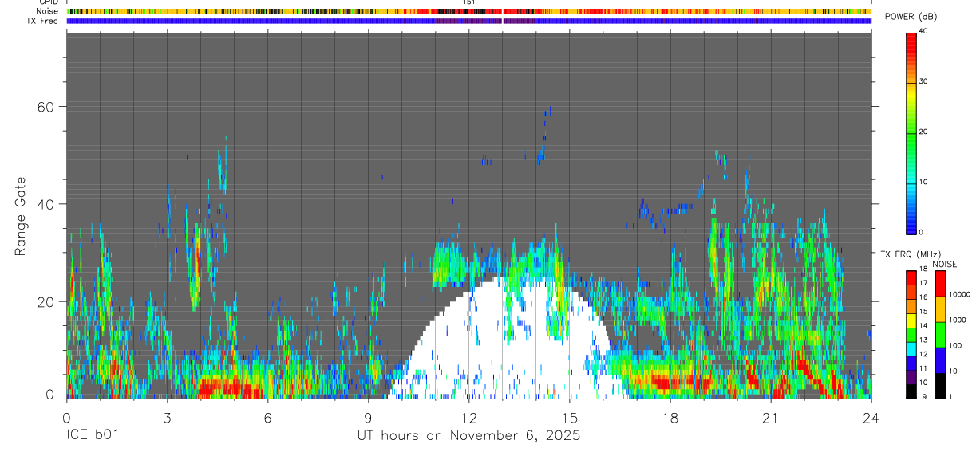Viewport: 980px width, 452px height.
Task: Click the TX FRQ (MHz) legend title
Action: click(x=911, y=254)
